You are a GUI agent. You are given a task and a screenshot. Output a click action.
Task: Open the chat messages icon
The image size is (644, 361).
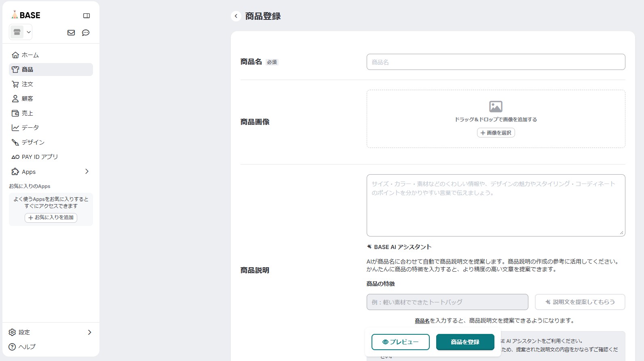pos(86,33)
